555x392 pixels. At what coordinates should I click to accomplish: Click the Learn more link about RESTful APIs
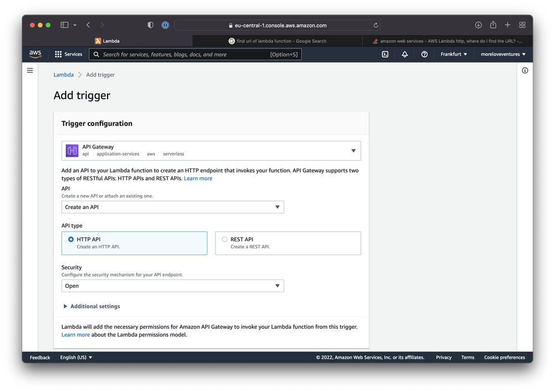(198, 178)
